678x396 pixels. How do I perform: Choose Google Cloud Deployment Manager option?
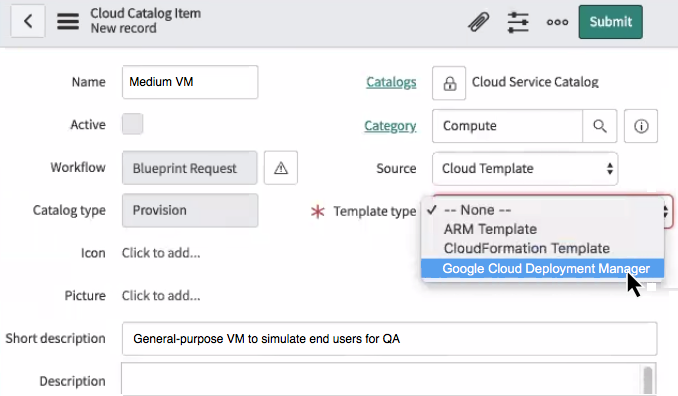(542, 268)
